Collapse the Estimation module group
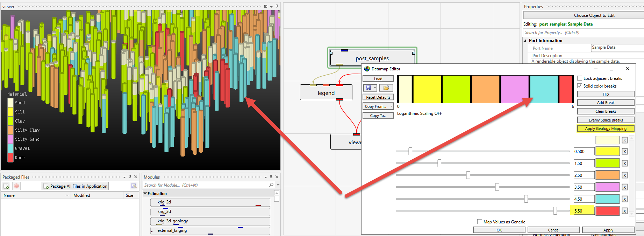Screen dimensions: 644x236 pos(145,193)
